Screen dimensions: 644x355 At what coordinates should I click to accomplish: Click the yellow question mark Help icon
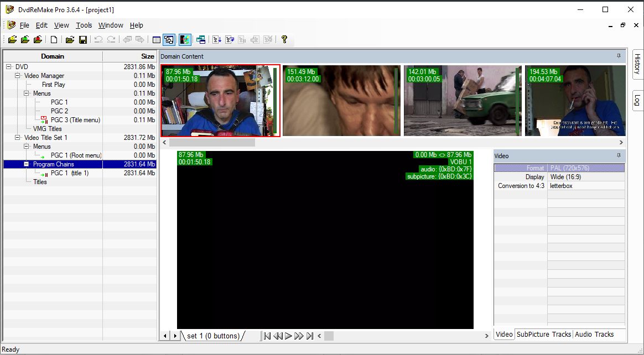(284, 39)
